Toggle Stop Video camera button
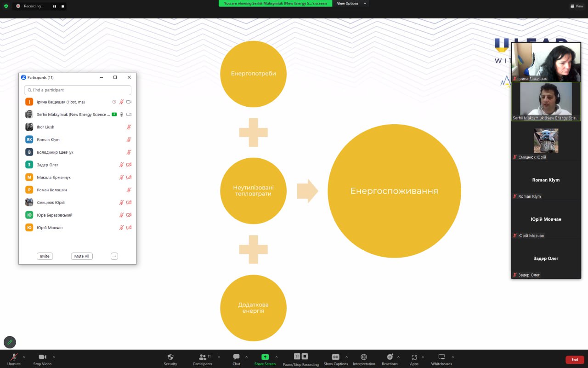This screenshot has height=368, width=588. pyautogui.click(x=42, y=357)
